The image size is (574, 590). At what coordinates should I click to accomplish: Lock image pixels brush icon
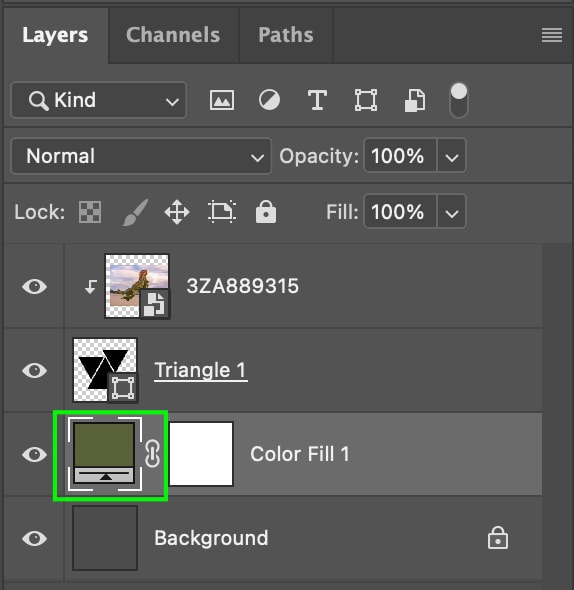tap(136, 212)
